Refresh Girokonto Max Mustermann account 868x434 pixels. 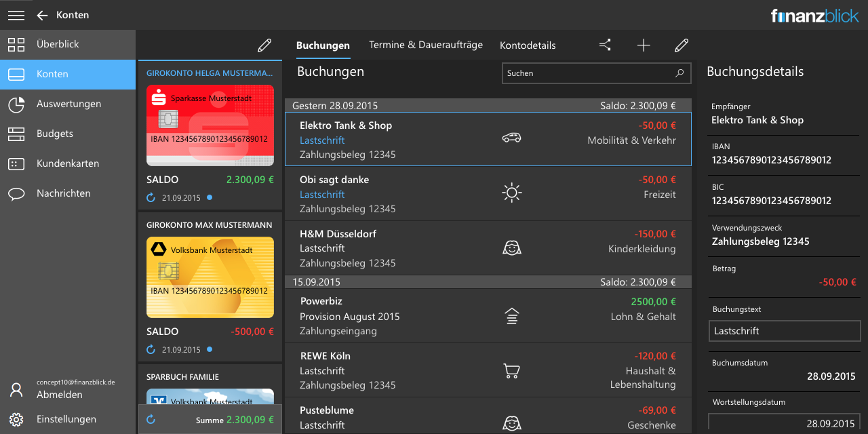click(151, 350)
